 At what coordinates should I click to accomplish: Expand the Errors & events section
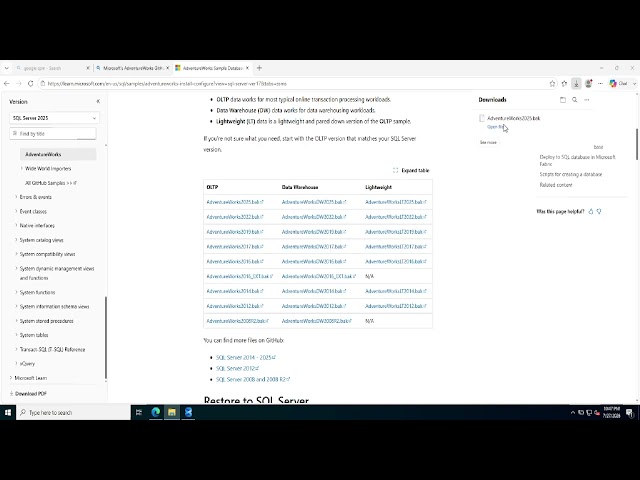[x=16, y=197]
